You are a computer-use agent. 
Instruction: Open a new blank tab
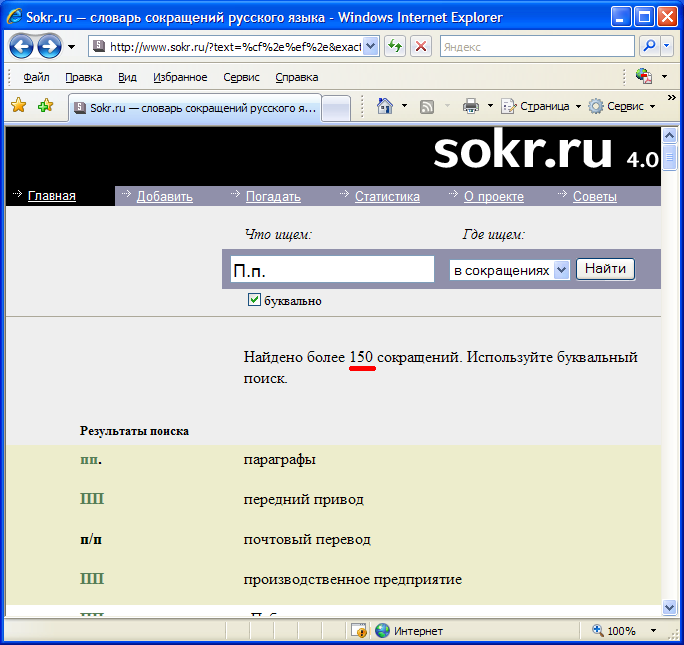click(336, 108)
